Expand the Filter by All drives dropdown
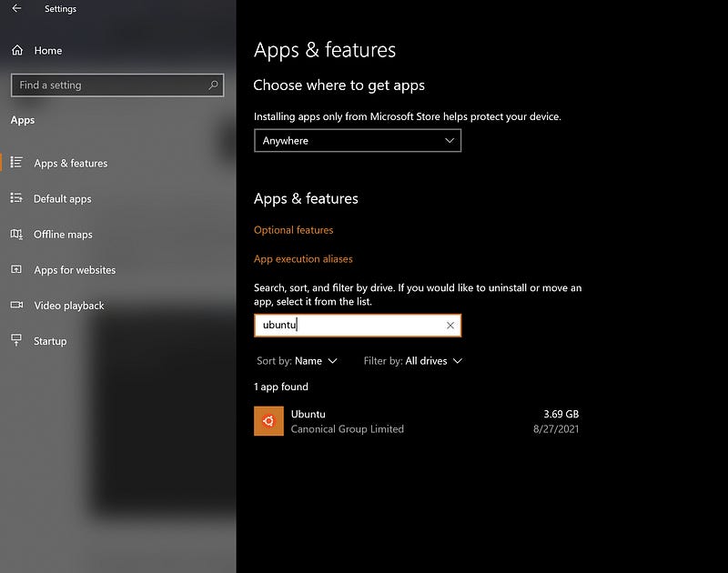The width and height of the screenshot is (728, 573). tap(413, 361)
